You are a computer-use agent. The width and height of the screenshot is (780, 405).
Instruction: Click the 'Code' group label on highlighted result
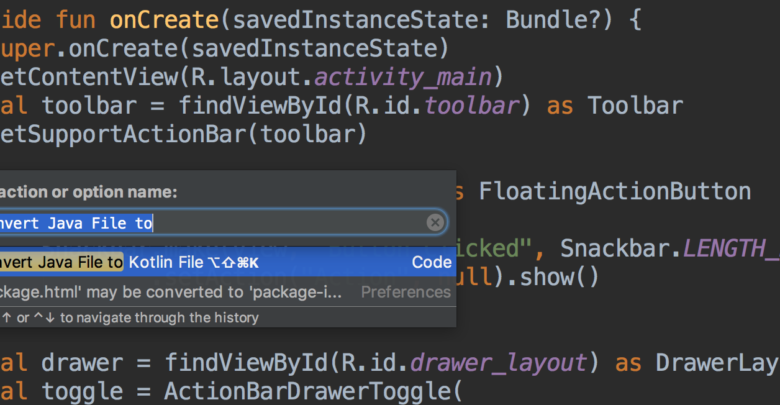pyautogui.click(x=432, y=262)
